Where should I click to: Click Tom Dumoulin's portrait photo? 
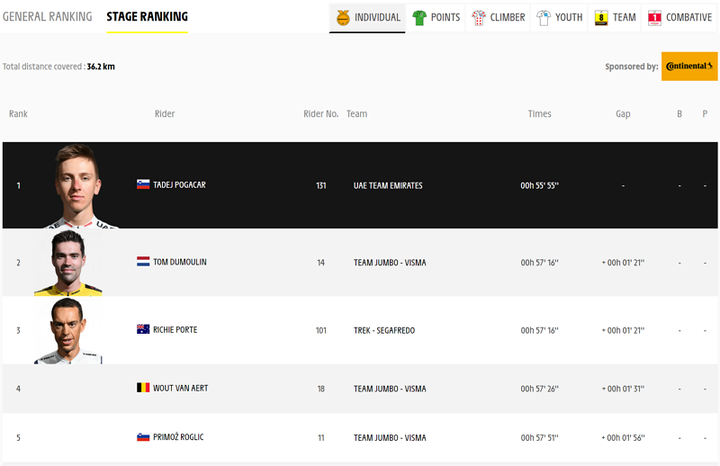pyautogui.click(x=68, y=263)
